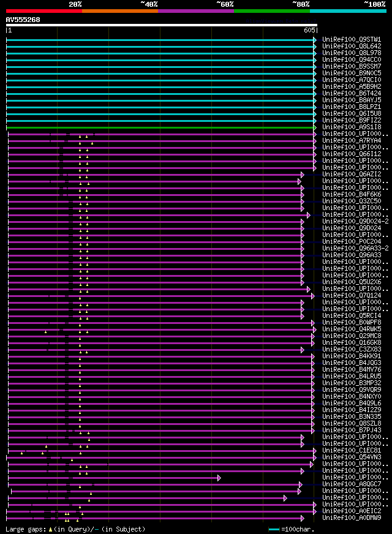Select the UniRef100_Q54VN3 label
392x534 pixels.
point(352,457)
